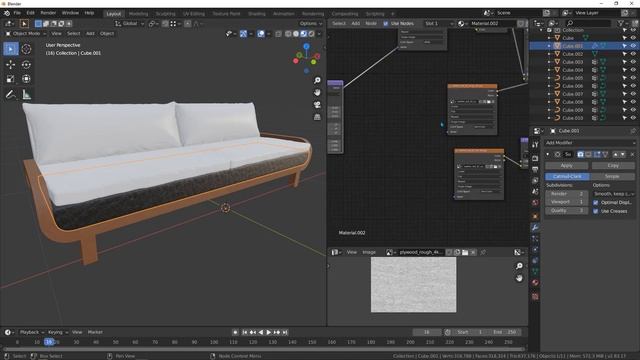Switch to solid viewport shading
The image size is (640, 360).
[x=296, y=34]
